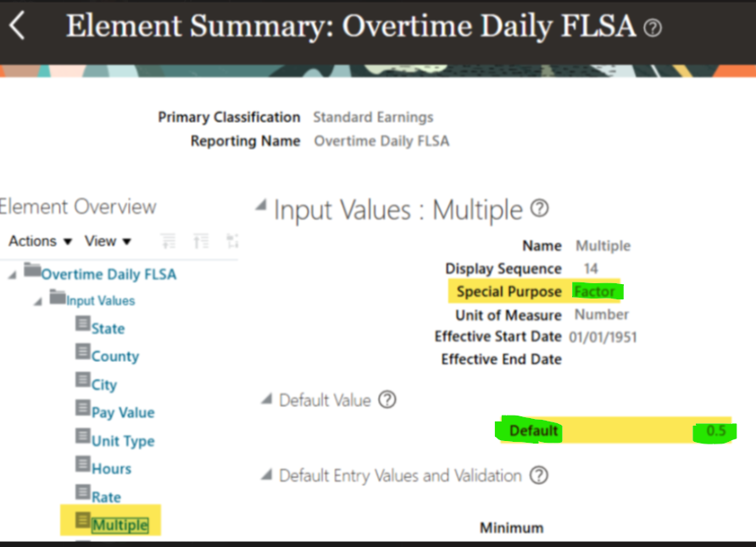Click the Display Sequence value 14
The image size is (756, 547).
(591, 268)
